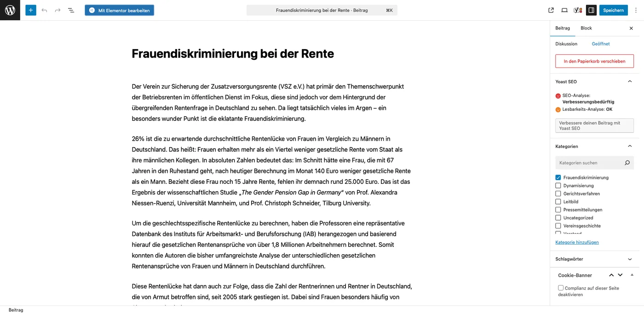Image resolution: width=644 pixels, height=314 pixels.
Task: Open the Yoast SEO toolbar icon
Action: (x=578, y=10)
